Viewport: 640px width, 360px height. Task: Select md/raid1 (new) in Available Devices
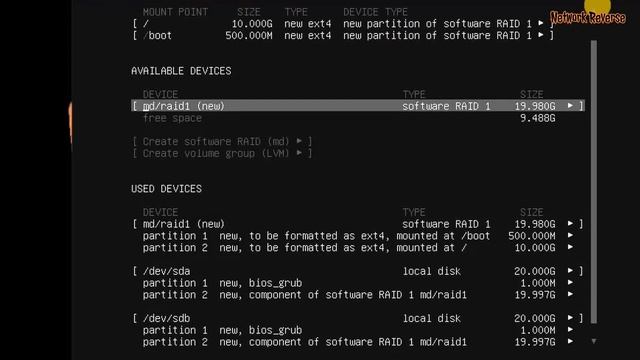point(358,106)
